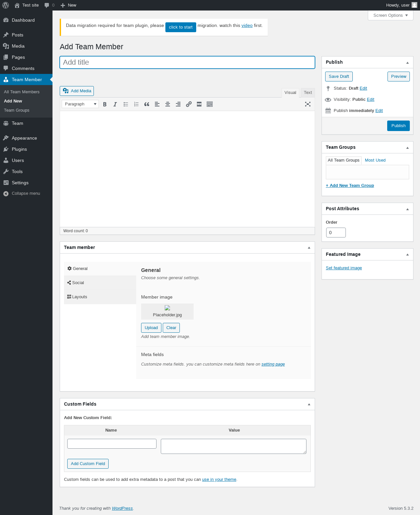
Task: Open the Social settings tab
Action: coord(100,283)
